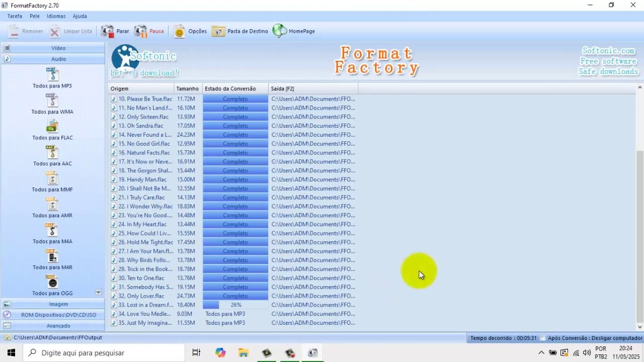Select the Todos para AAC converter
The width and height of the screenshot is (644, 362).
[52, 156]
